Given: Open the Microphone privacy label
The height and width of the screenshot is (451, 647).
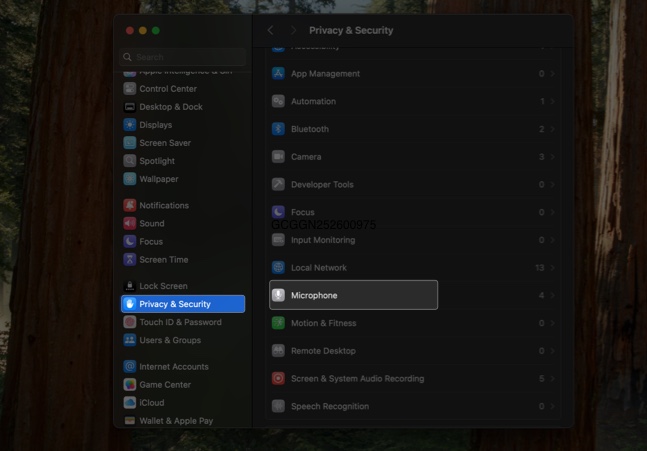Looking at the screenshot, I should (314, 295).
